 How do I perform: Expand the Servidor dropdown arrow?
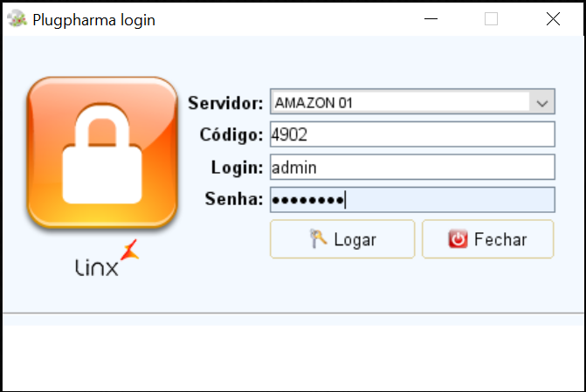tap(542, 102)
